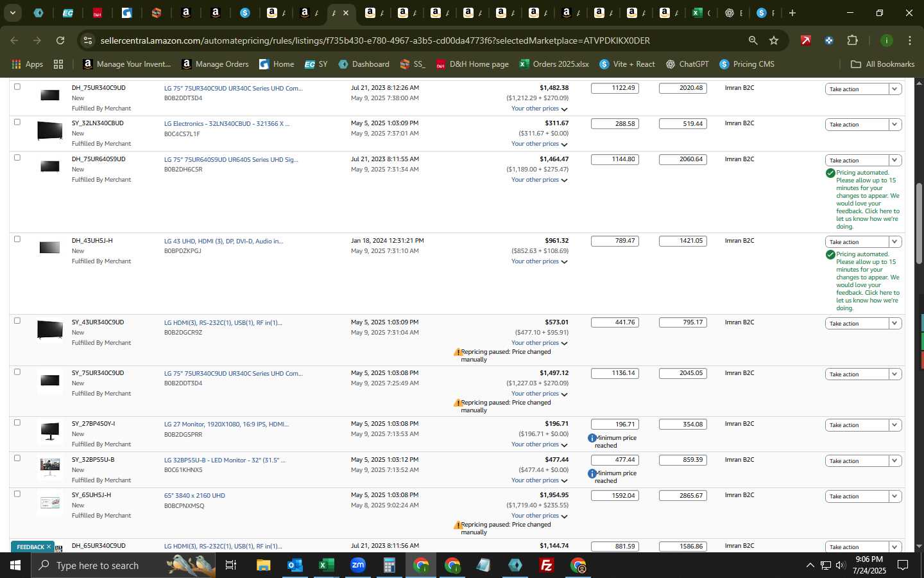Close the FEEDBACK badge with X

pos(48,547)
